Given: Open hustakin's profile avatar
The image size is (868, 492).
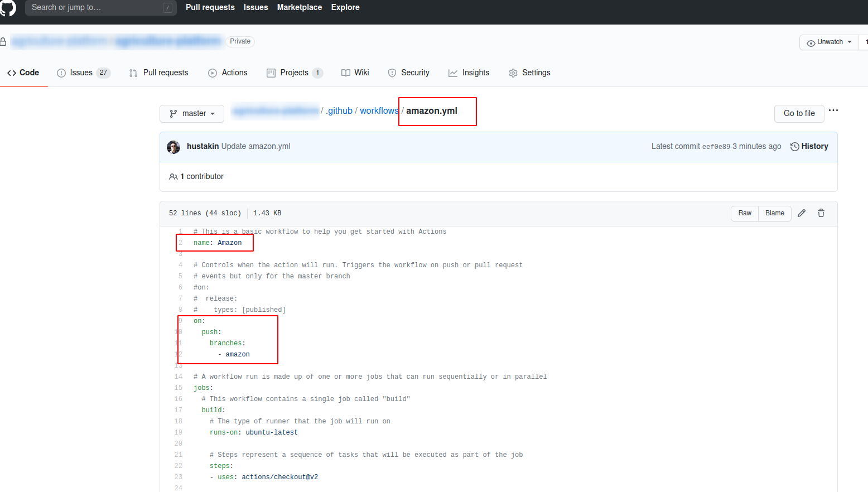Looking at the screenshot, I should (173, 147).
